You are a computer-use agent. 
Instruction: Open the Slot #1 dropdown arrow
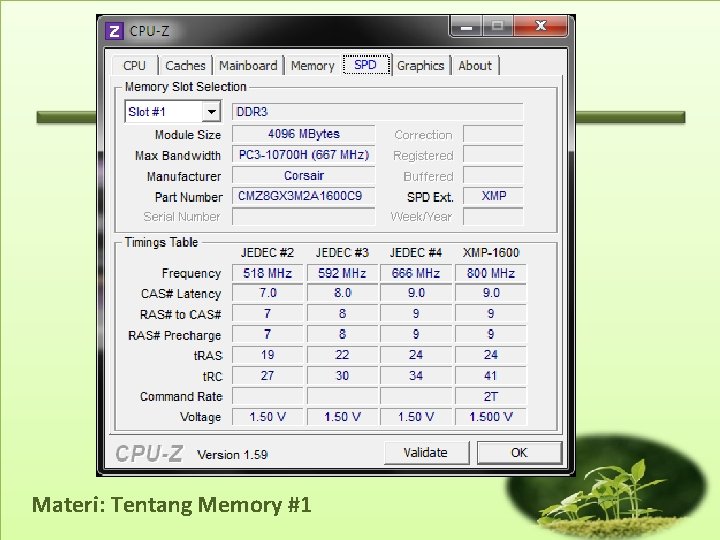[212, 112]
